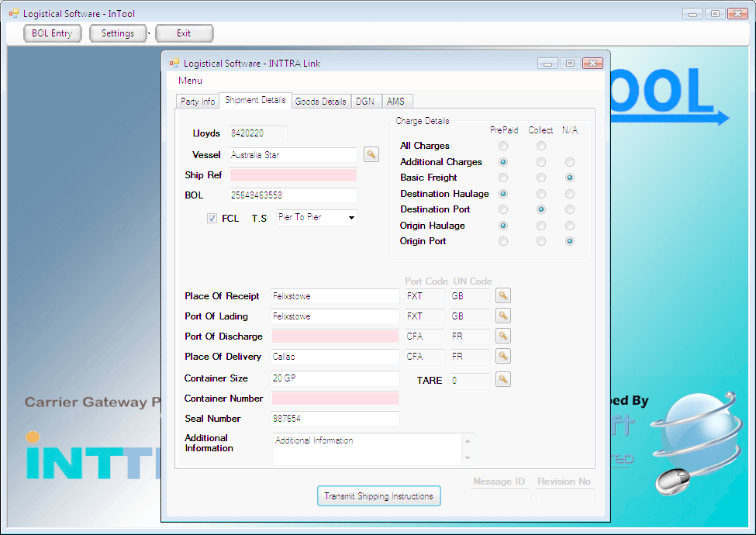Click the InTool main window title icon
The image size is (756, 535).
point(13,13)
